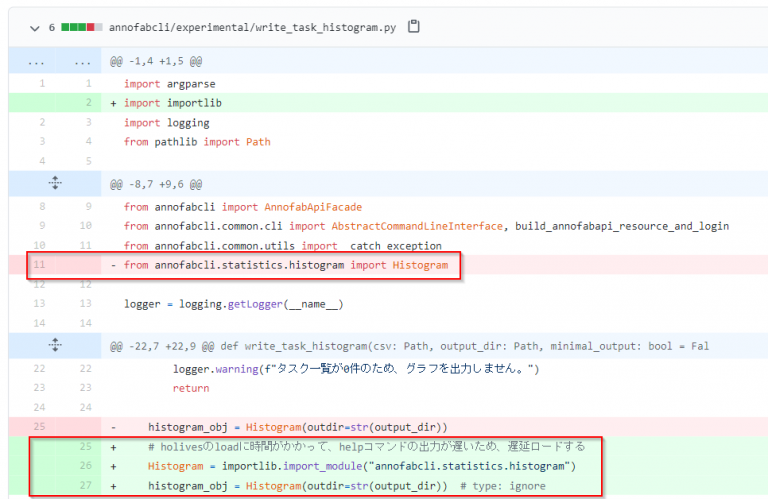Screen dimensions: 768x499
Task: Select line importing AbstractCommandLineInterface
Action: tap(426, 226)
